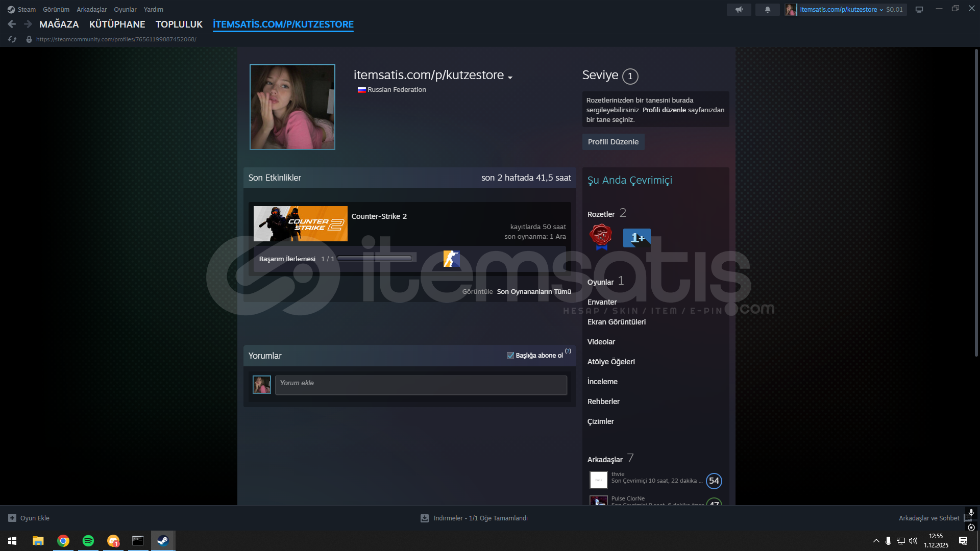Reload the page with refresh icon

pos(12,39)
